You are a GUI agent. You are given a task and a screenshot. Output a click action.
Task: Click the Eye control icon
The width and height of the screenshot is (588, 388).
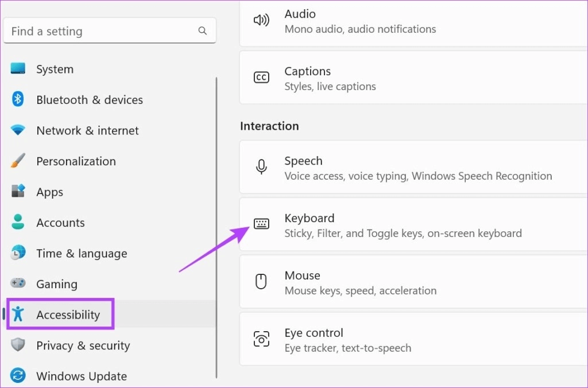pyautogui.click(x=261, y=339)
